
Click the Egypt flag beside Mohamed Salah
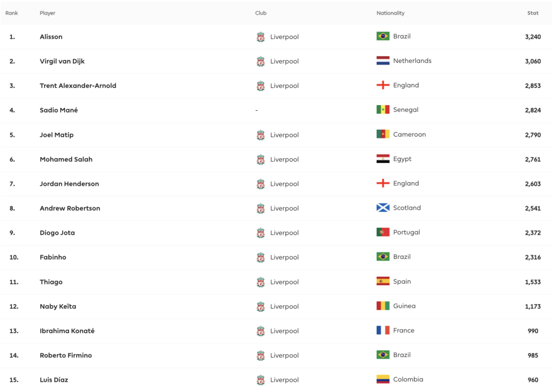coord(383,159)
